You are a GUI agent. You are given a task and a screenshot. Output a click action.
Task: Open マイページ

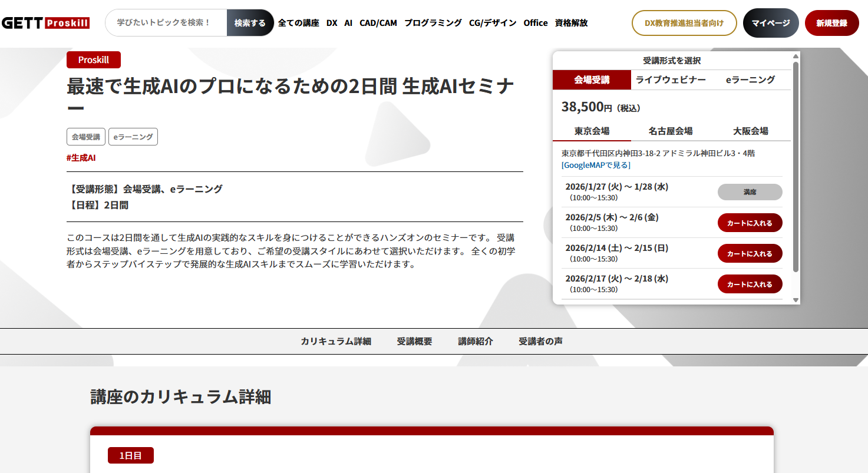tap(771, 23)
